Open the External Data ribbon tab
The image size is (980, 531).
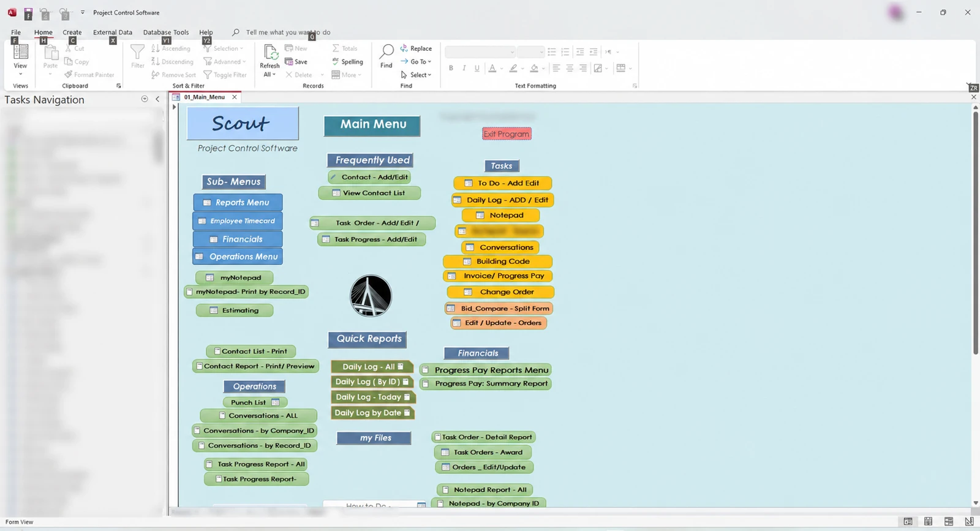pos(113,32)
